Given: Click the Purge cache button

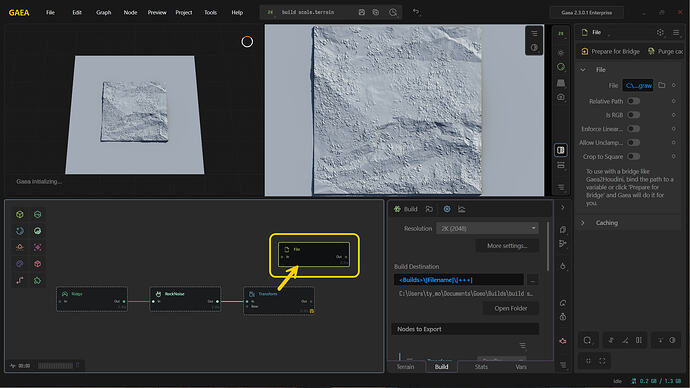Looking at the screenshot, I should [x=665, y=51].
